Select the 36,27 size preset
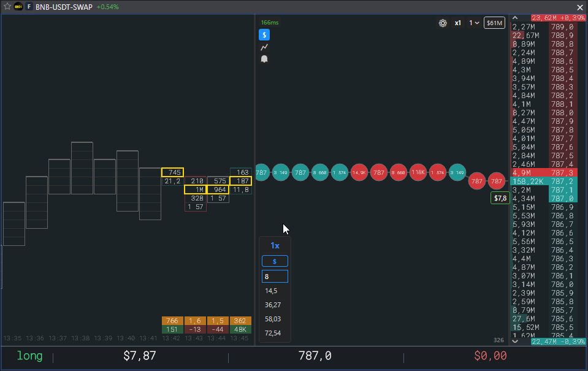The width and height of the screenshot is (588, 371). click(273, 305)
